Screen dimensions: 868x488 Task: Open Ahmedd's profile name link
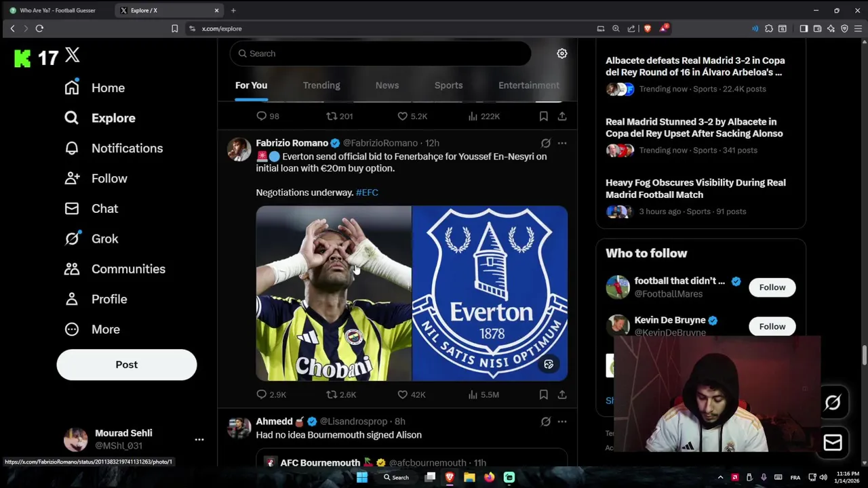pos(275,422)
